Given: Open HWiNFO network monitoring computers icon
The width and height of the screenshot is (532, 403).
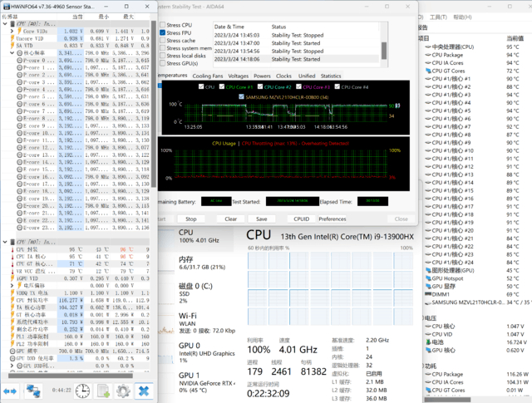Looking at the screenshot, I should tap(35, 390).
